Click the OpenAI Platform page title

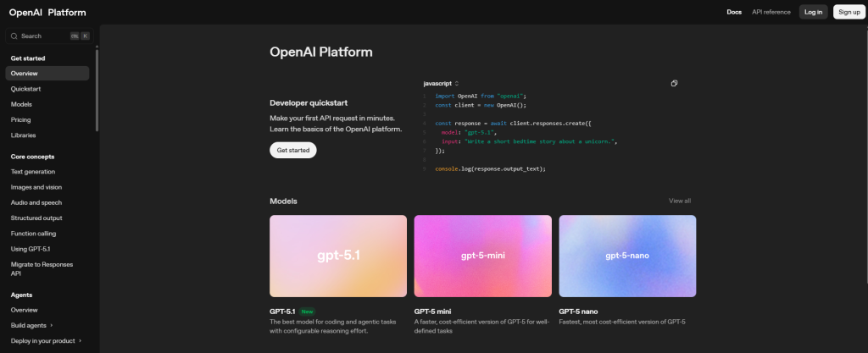pyautogui.click(x=321, y=52)
